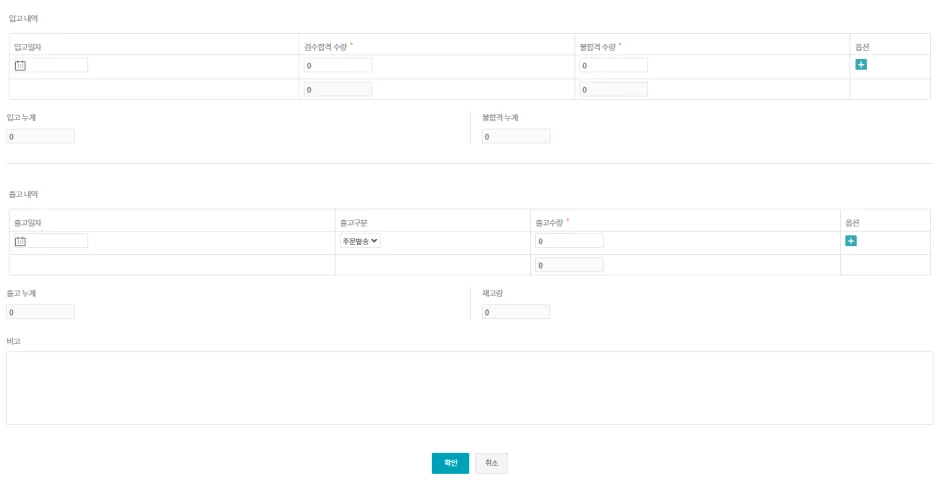Click inside the 비고 notes text area
This screenshot has width=936, height=484.
click(469, 387)
